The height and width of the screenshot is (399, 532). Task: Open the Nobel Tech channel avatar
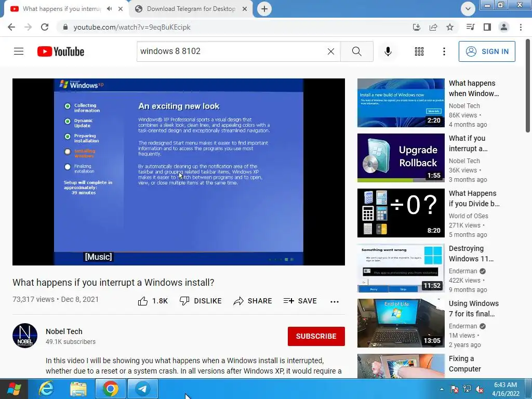tap(25, 336)
